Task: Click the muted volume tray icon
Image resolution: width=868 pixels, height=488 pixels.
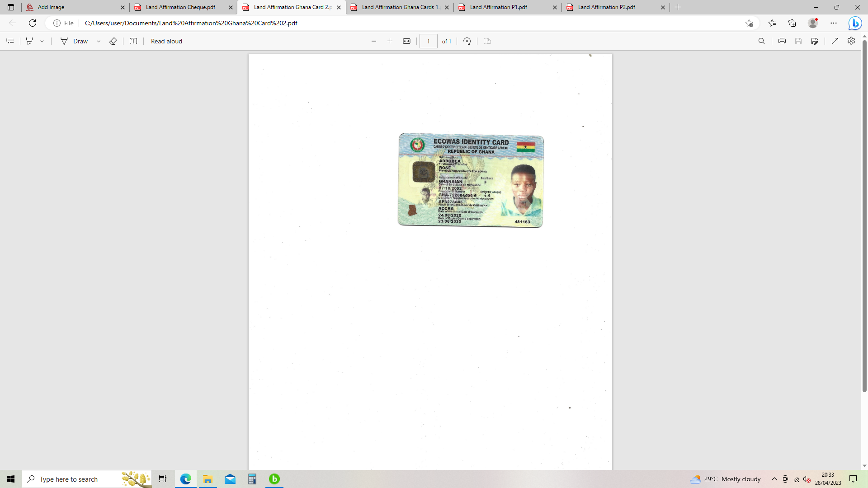Action: (x=807, y=479)
